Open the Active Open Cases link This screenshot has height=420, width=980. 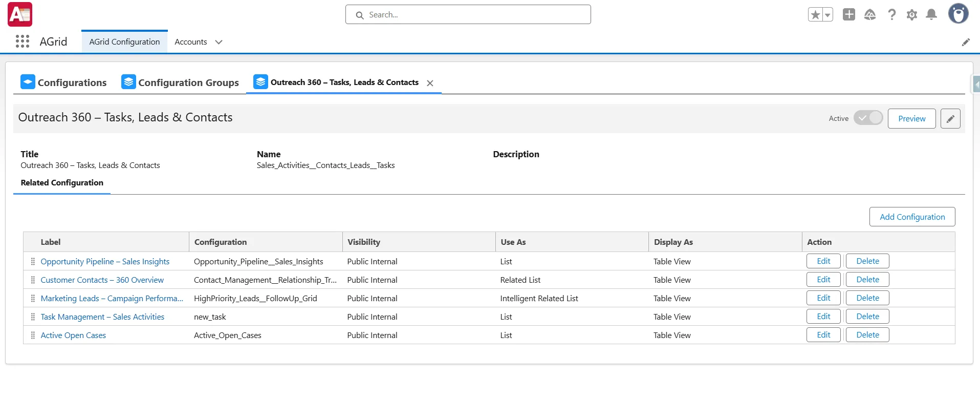[73, 335]
